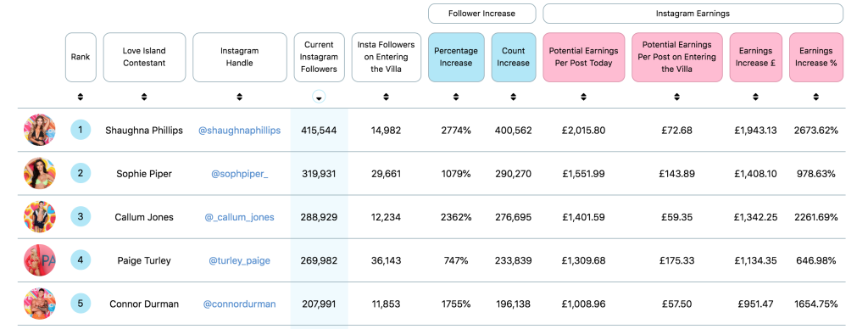The height and width of the screenshot is (329, 868).
Task: Open @turley_paige Instagram link
Action: pyautogui.click(x=239, y=260)
